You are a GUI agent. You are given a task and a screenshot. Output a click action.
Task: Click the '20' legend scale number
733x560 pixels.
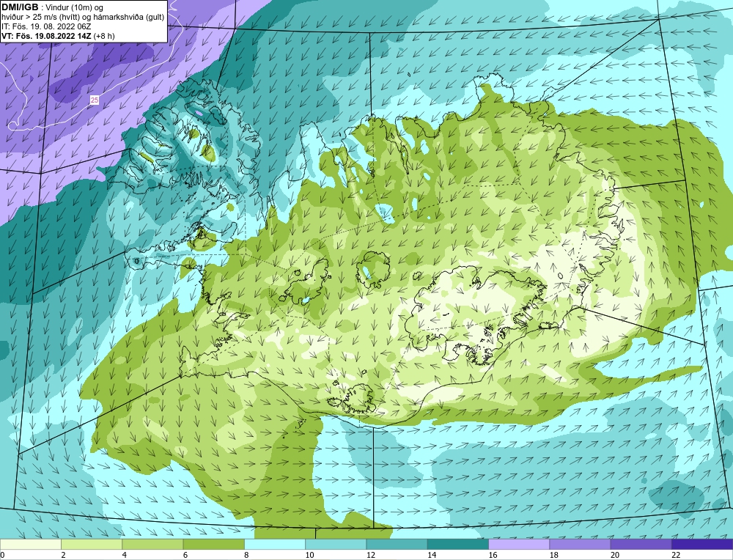tap(615, 555)
